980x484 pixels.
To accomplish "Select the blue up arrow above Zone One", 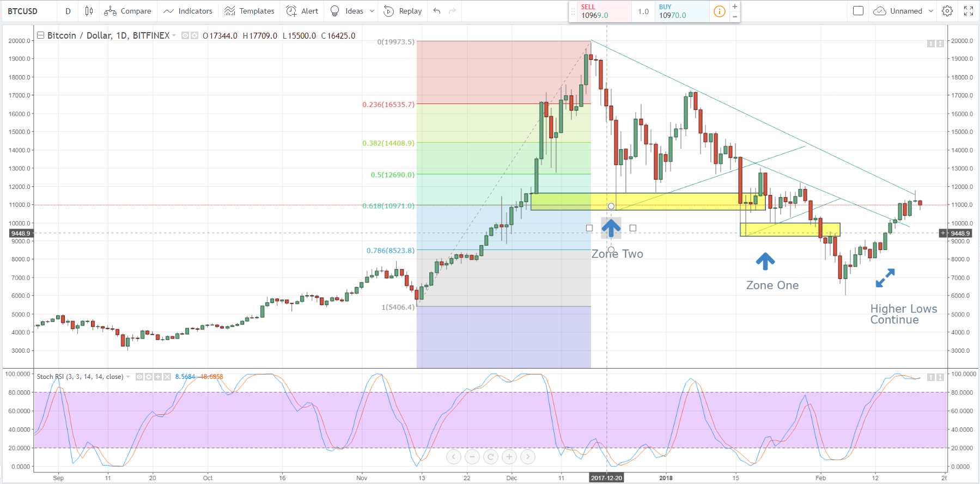I will click(x=765, y=261).
